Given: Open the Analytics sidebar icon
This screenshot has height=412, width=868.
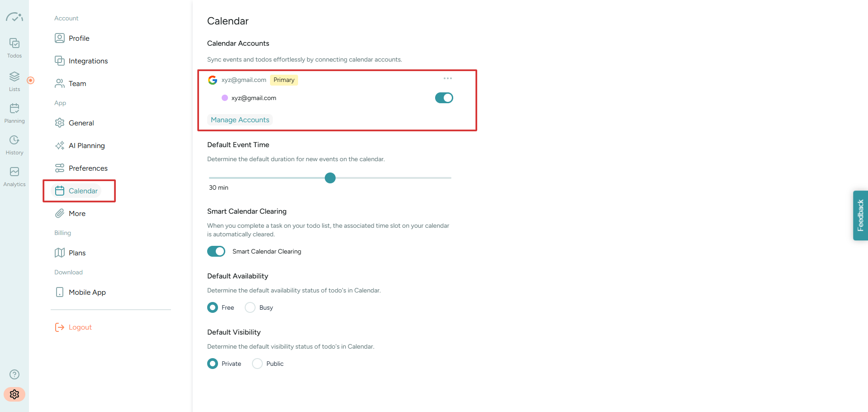Looking at the screenshot, I should [x=14, y=177].
